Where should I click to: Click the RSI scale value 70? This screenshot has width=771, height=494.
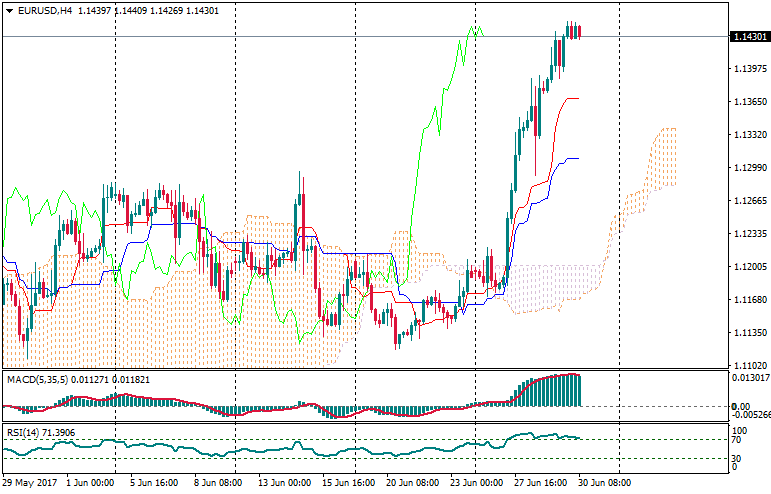click(738, 440)
